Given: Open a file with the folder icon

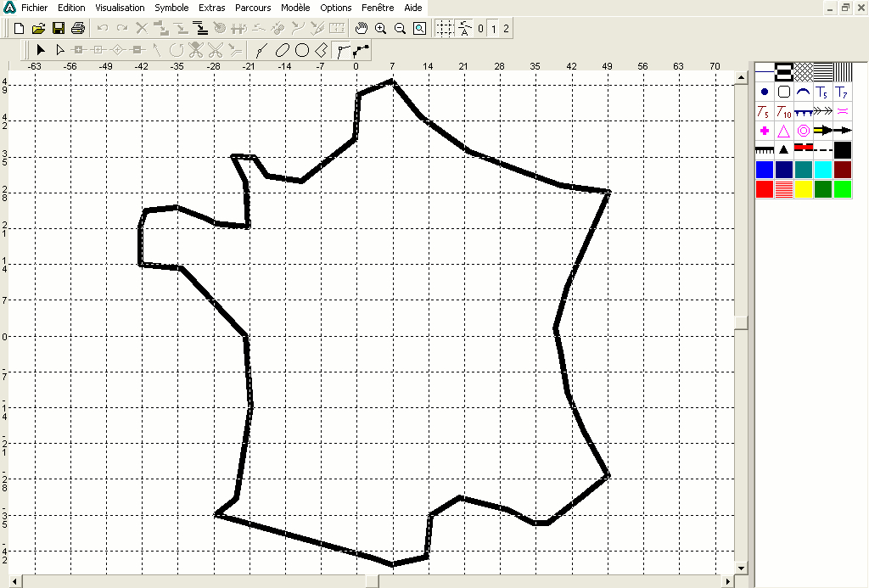Looking at the screenshot, I should (x=38, y=28).
